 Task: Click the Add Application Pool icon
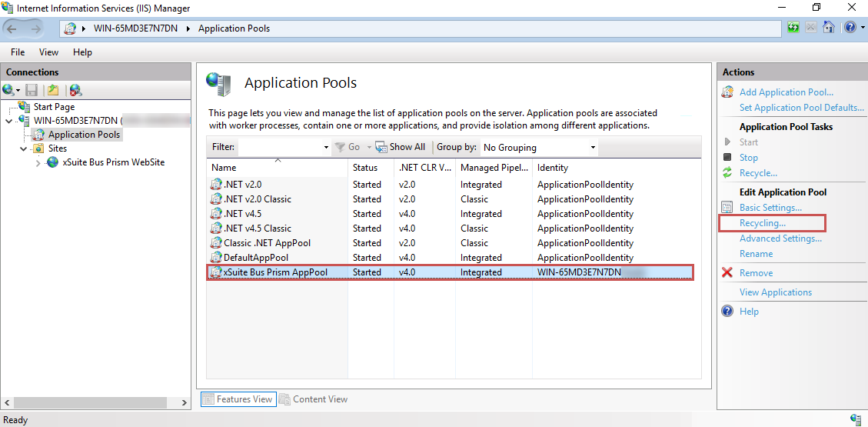pos(727,92)
